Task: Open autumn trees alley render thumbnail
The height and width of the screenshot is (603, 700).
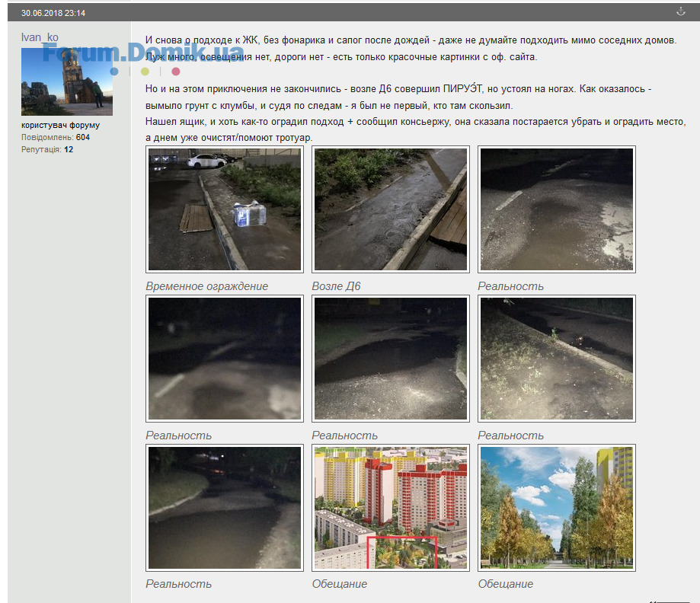Action: point(557,508)
